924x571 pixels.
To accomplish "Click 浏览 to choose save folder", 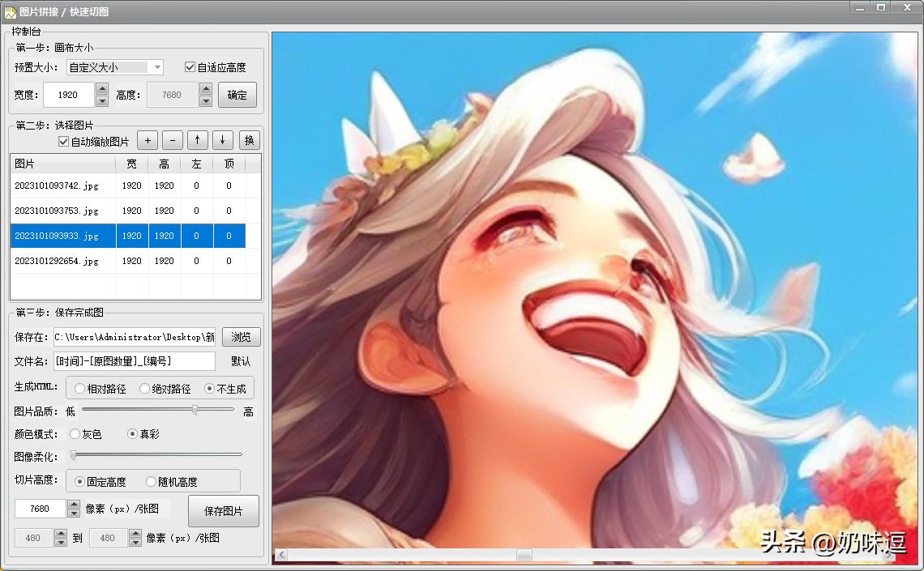I will pos(241,337).
